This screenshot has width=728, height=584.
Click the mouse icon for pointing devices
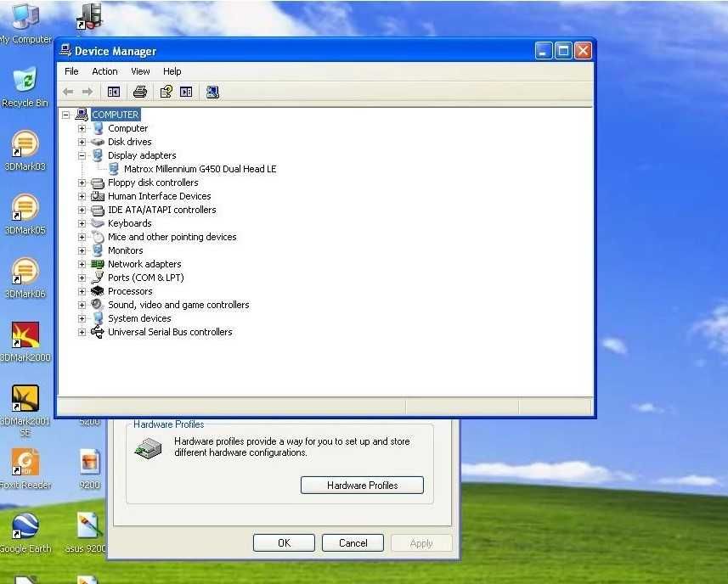[x=98, y=237]
